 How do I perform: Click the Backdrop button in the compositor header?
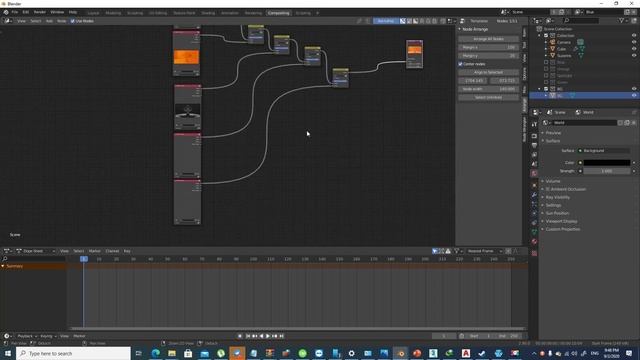point(385,21)
